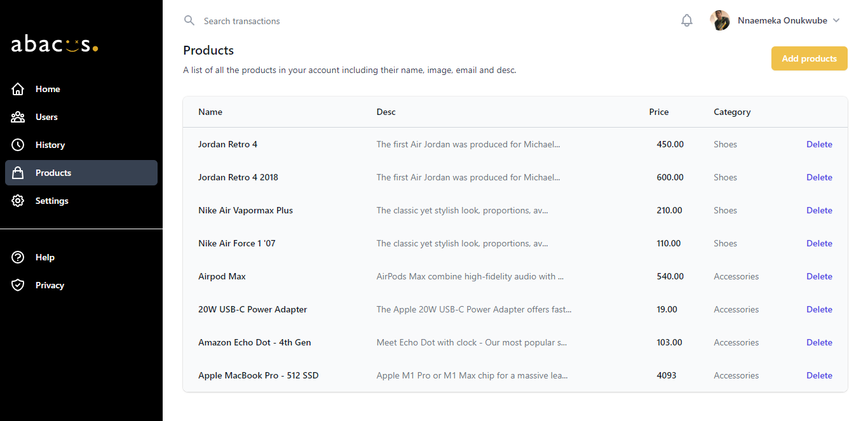The height and width of the screenshot is (421, 868).
Task: Click the price 540.00
Action: (670, 276)
